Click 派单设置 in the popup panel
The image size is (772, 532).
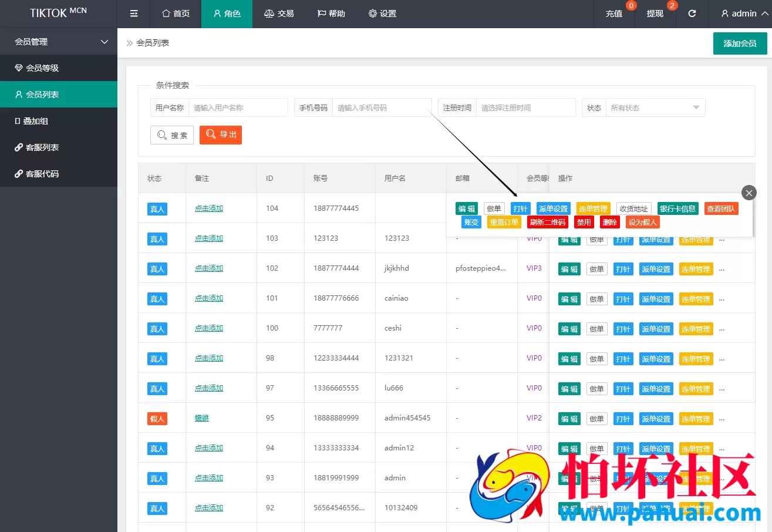[x=553, y=208]
